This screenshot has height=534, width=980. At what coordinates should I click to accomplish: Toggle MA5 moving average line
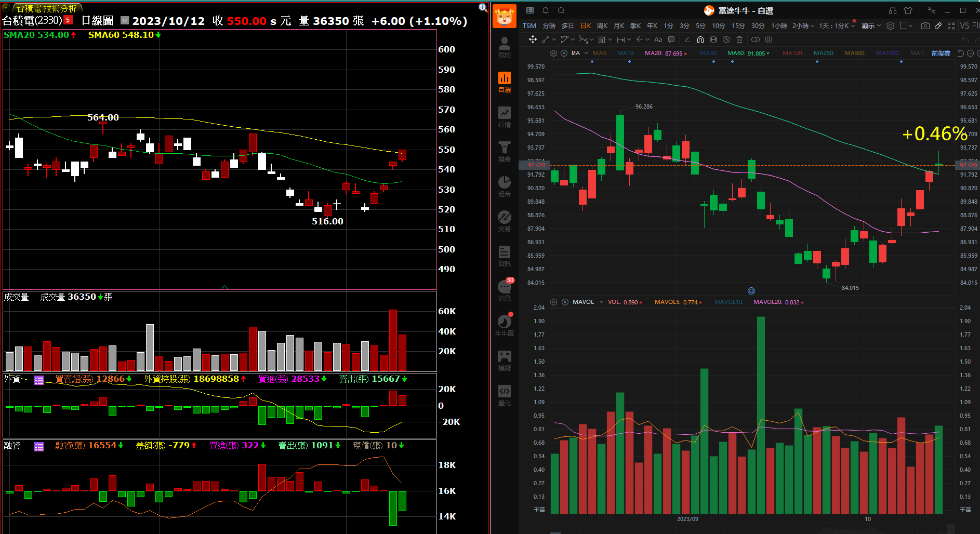(600, 53)
